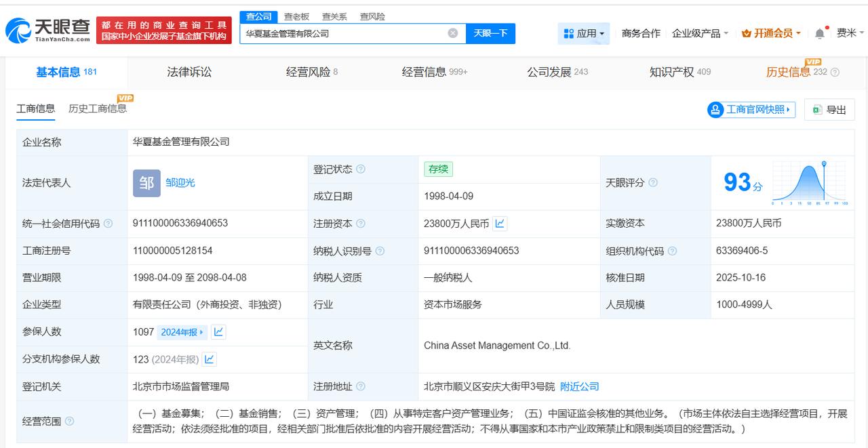Viewport: 868px width, 448px height.
Task: Expand the 企业级产品 dropdown
Action: 701,33
